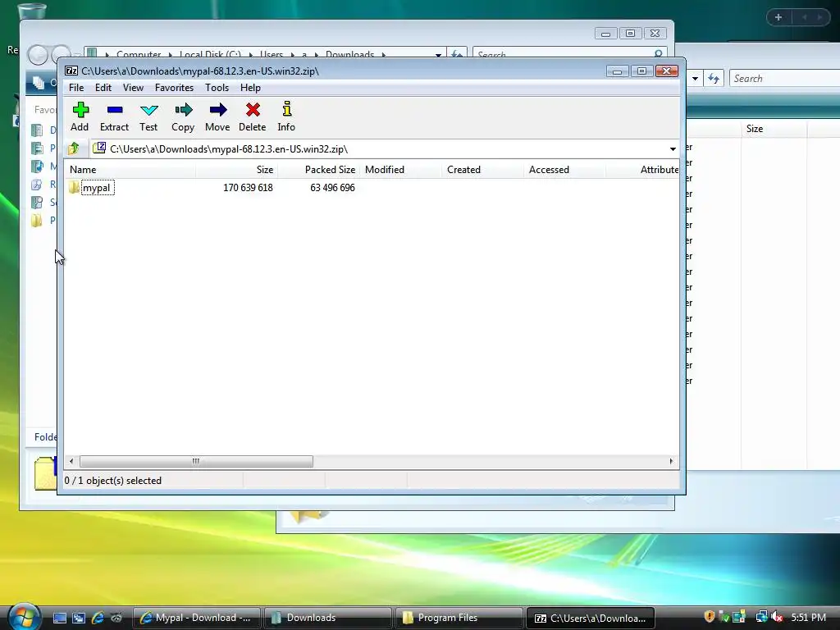Click Search box in right Explorer window
The width and height of the screenshot is (840, 630).
click(x=784, y=79)
